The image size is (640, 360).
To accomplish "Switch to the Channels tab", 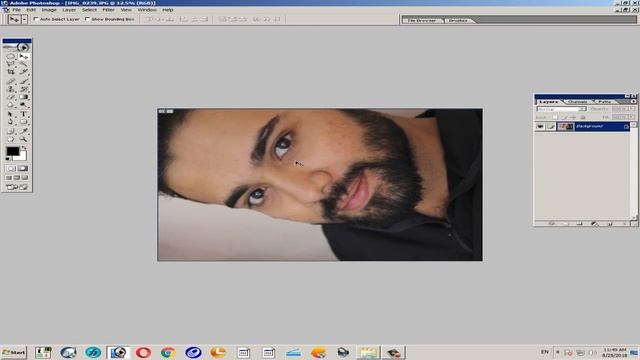I will click(x=577, y=102).
